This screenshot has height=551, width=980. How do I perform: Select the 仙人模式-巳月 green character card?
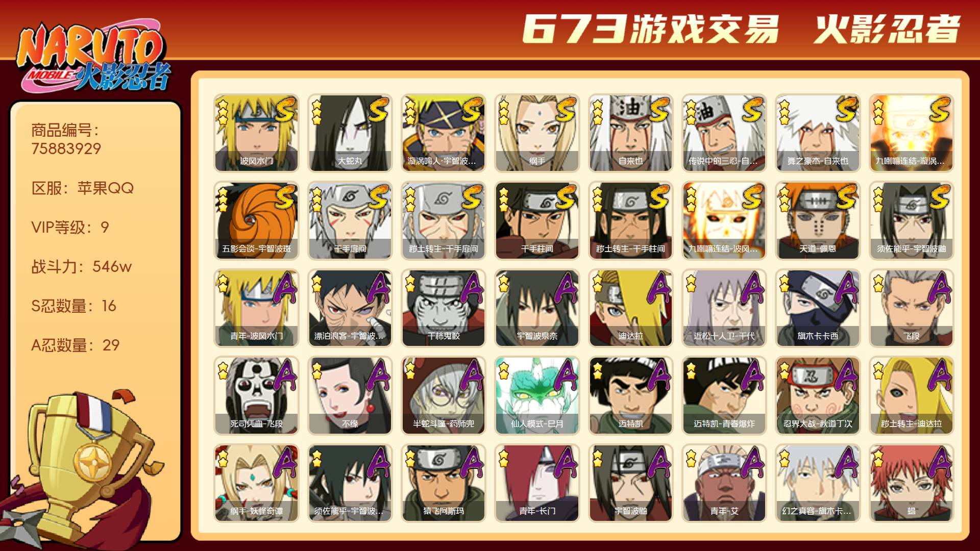tap(537, 395)
